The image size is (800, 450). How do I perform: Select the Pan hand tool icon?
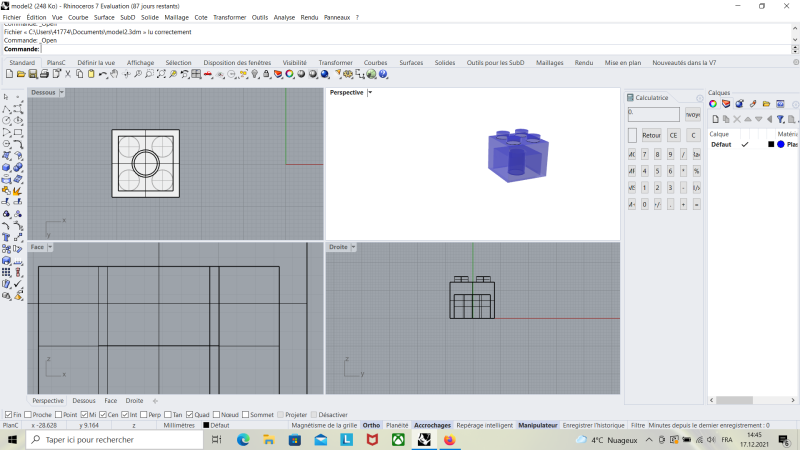[113, 74]
